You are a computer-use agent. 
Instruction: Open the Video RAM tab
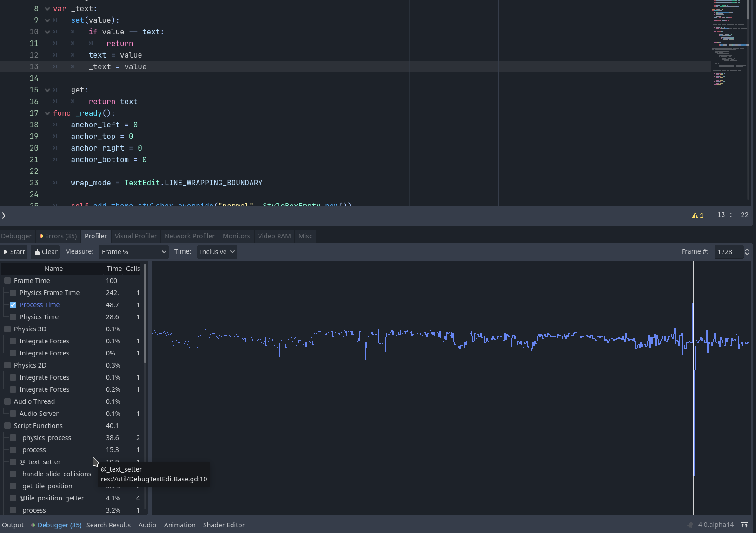pyautogui.click(x=274, y=236)
